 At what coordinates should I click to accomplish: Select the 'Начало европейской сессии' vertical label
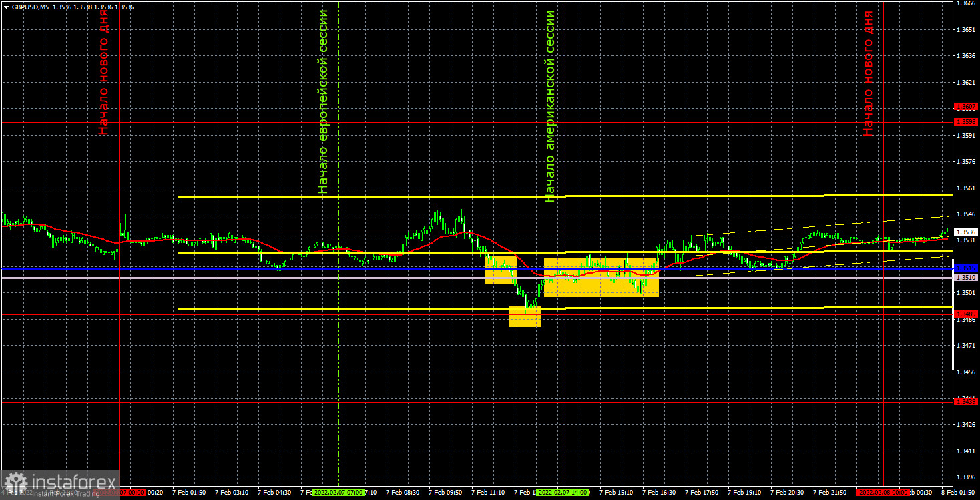tap(323, 101)
